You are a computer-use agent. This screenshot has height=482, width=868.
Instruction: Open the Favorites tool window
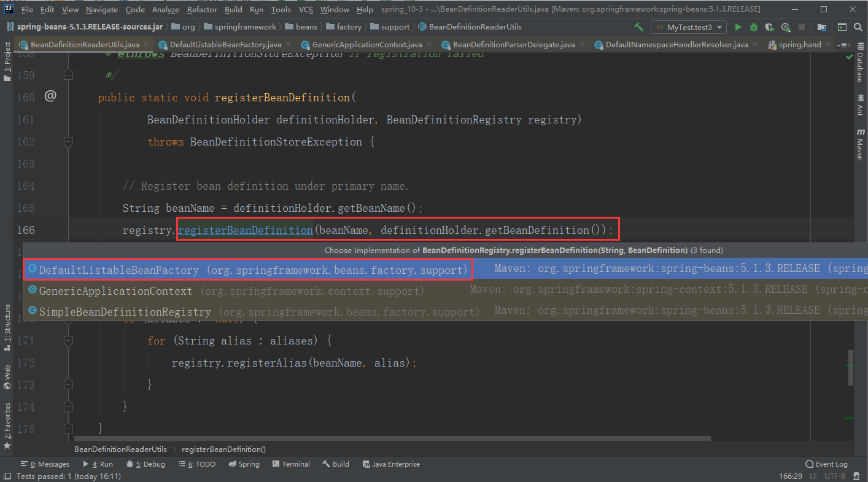(7, 426)
